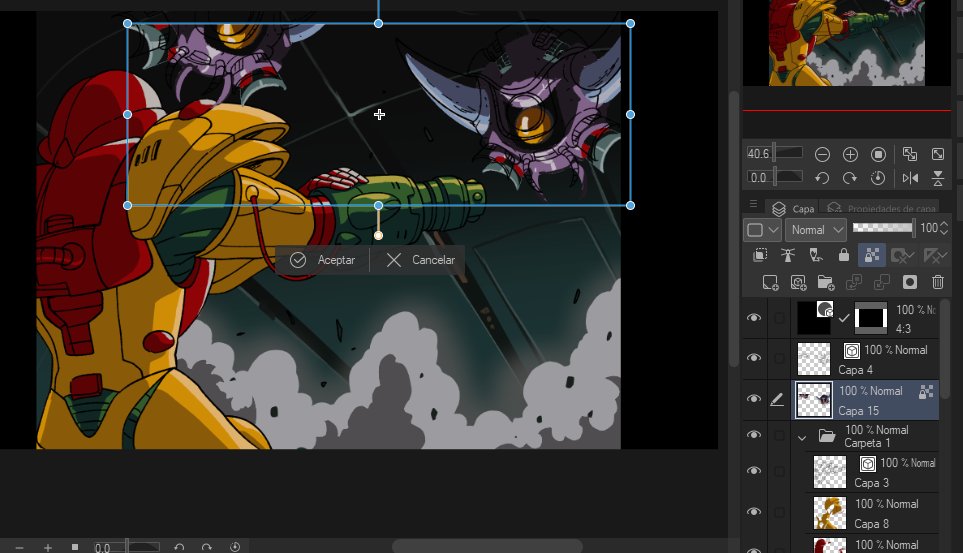963x553 pixels.
Task: Click status bar zoom in plus icon
Action: 48,547
